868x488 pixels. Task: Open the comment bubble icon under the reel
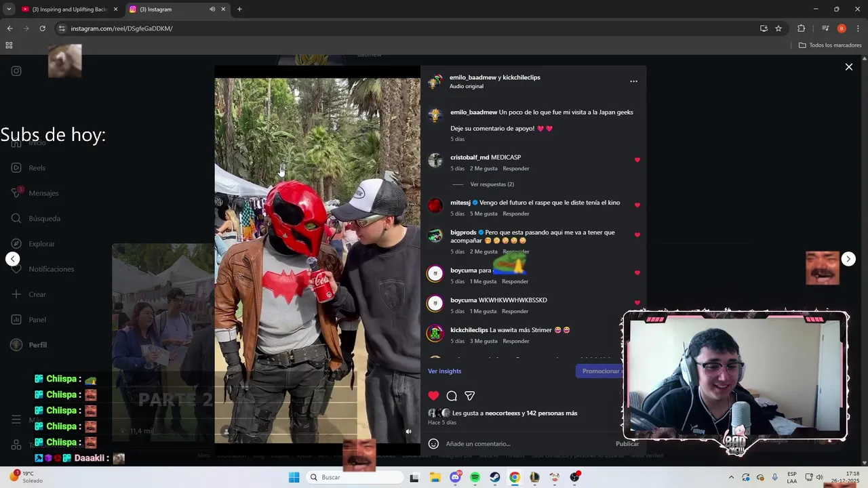coord(452,396)
